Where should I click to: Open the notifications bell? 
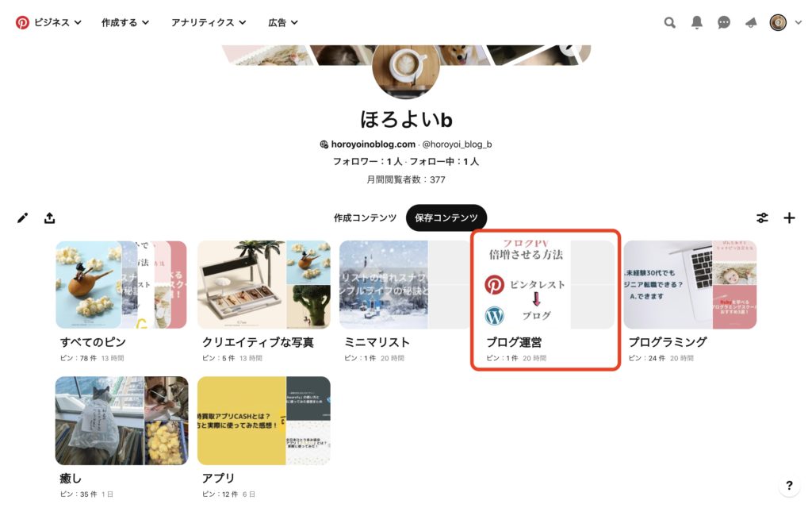pyautogui.click(x=697, y=22)
